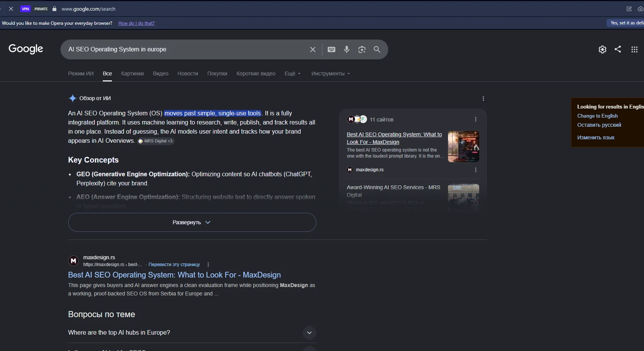
Task: Click Yes, set it as default button
Action: [x=625, y=23]
